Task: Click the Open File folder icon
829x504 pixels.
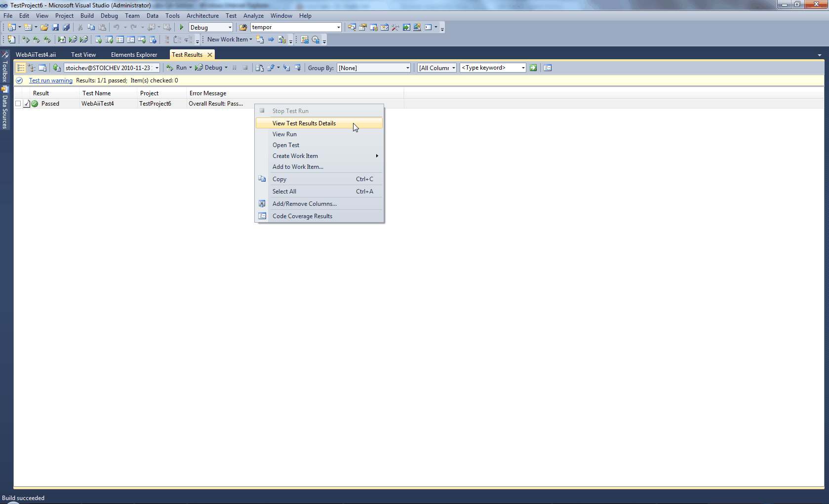Action: click(x=44, y=28)
